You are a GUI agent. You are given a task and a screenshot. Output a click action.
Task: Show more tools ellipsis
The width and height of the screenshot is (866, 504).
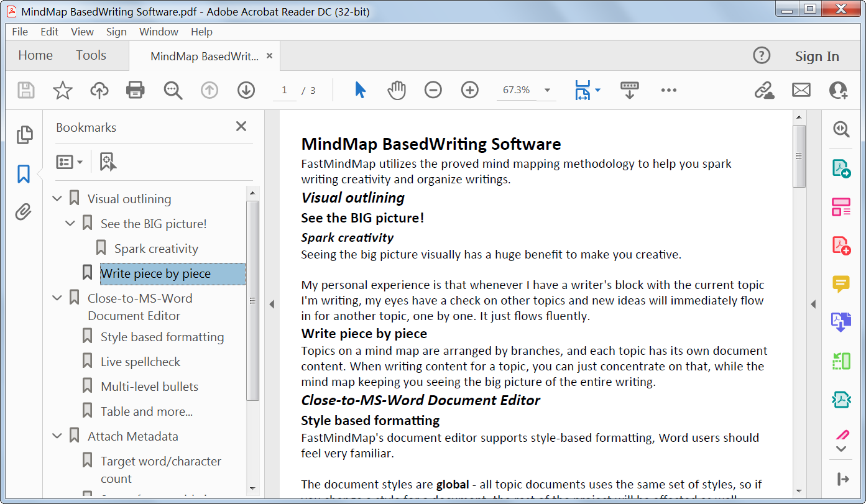pos(669,90)
